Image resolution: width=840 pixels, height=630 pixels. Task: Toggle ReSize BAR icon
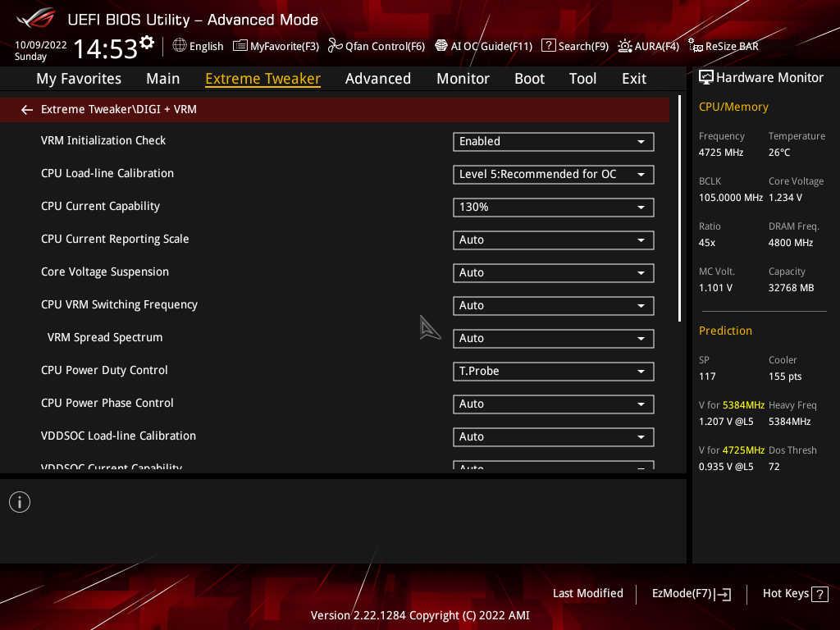pos(696,46)
